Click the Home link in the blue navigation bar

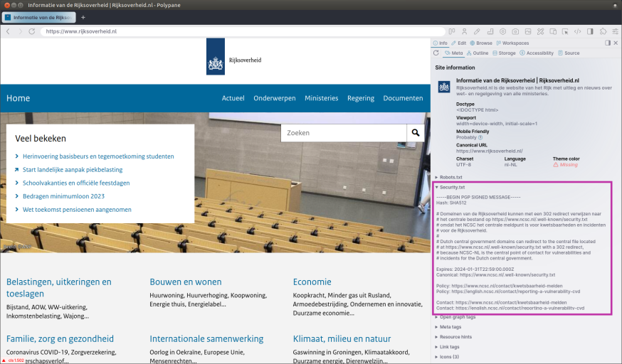(18, 98)
